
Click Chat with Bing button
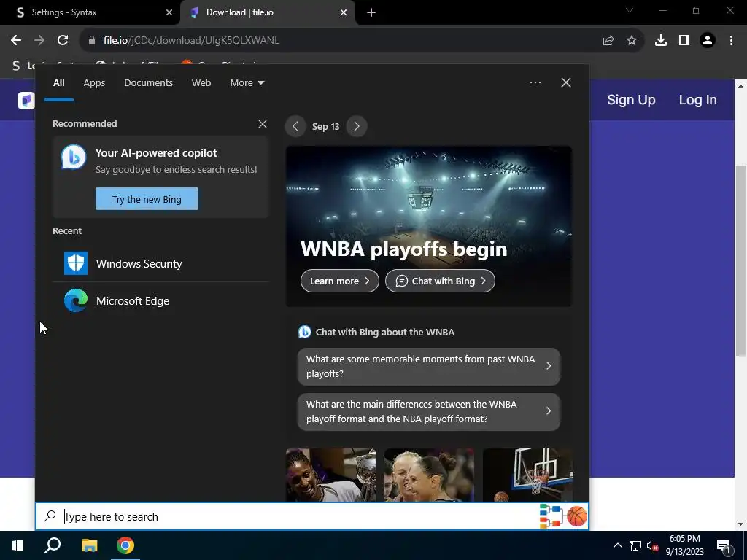440,281
